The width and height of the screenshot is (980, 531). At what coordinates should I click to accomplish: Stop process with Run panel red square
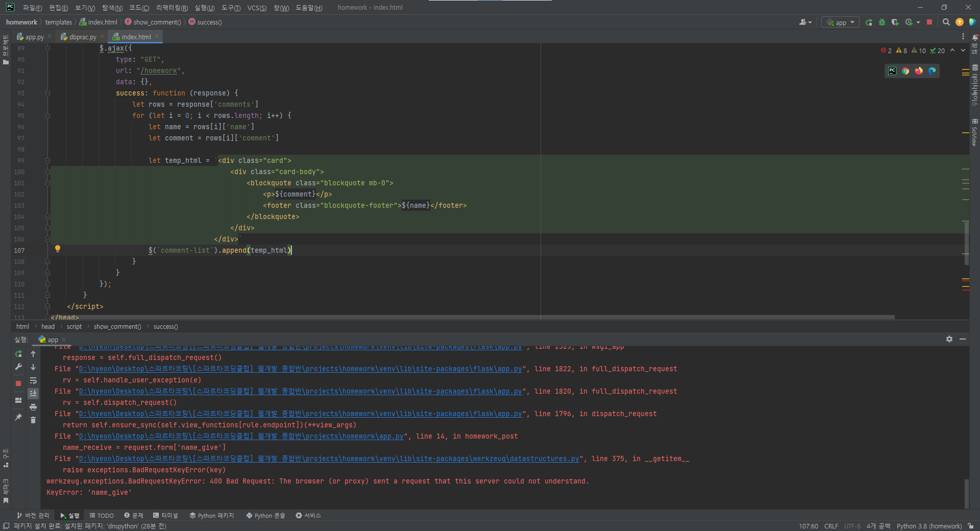[x=18, y=383]
